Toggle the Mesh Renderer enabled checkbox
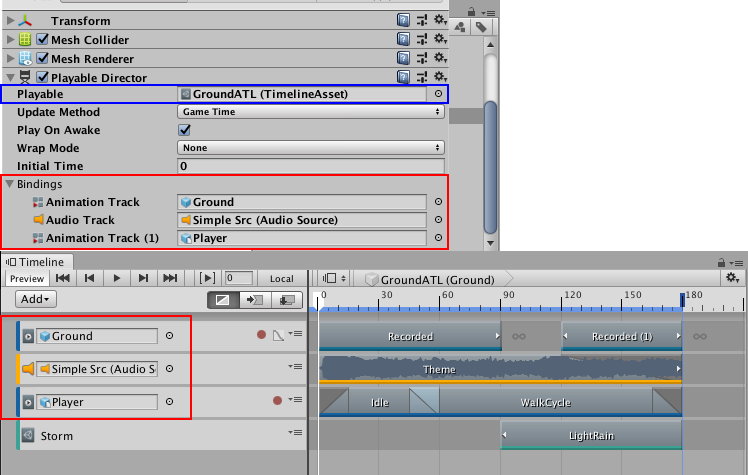The height and width of the screenshot is (475, 748). (x=42, y=59)
